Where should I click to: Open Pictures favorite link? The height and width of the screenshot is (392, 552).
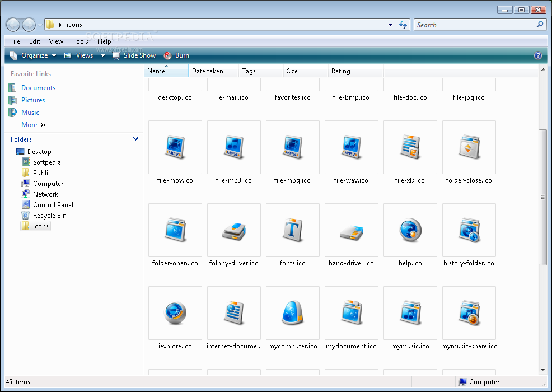(32, 100)
